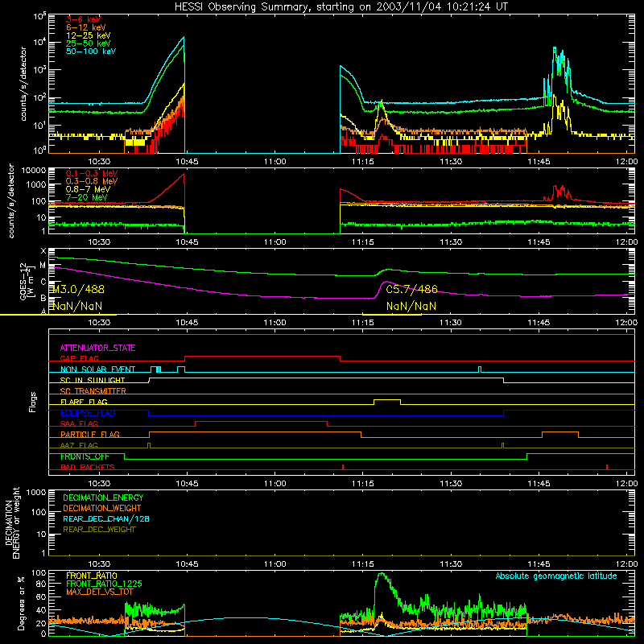
Task: Select the BAD_PACKETS flag label
Action: (88, 467)
